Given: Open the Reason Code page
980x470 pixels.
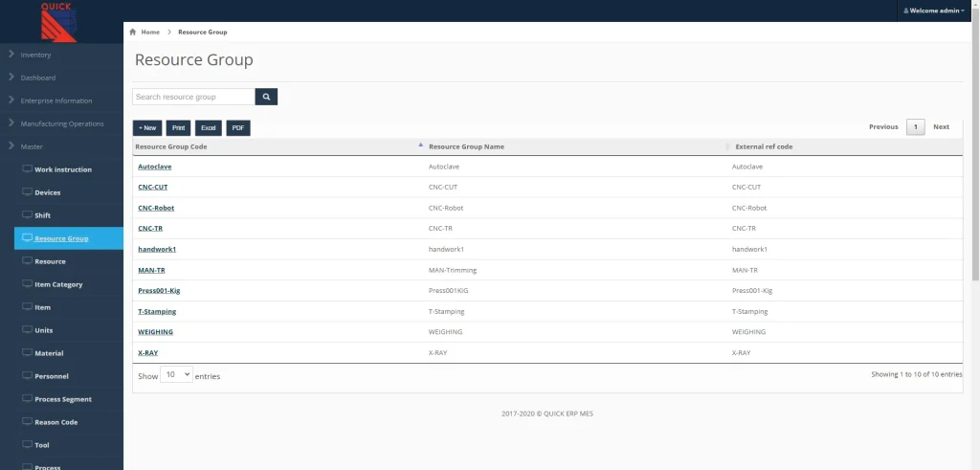Looking at the screenshot, I should pyautogui.click(x=56, y=422).
